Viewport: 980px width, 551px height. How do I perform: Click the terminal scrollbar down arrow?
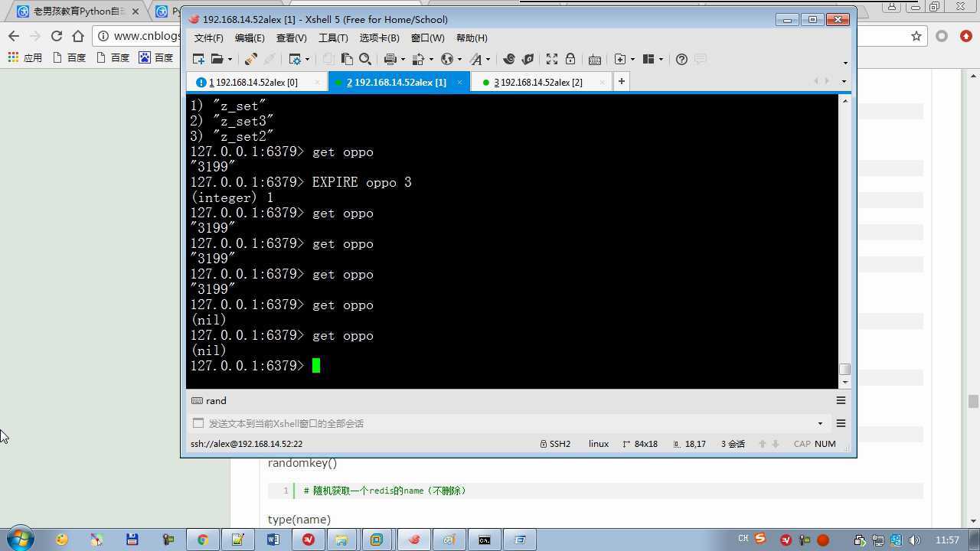pyautogui.click(x=845, y=382)
